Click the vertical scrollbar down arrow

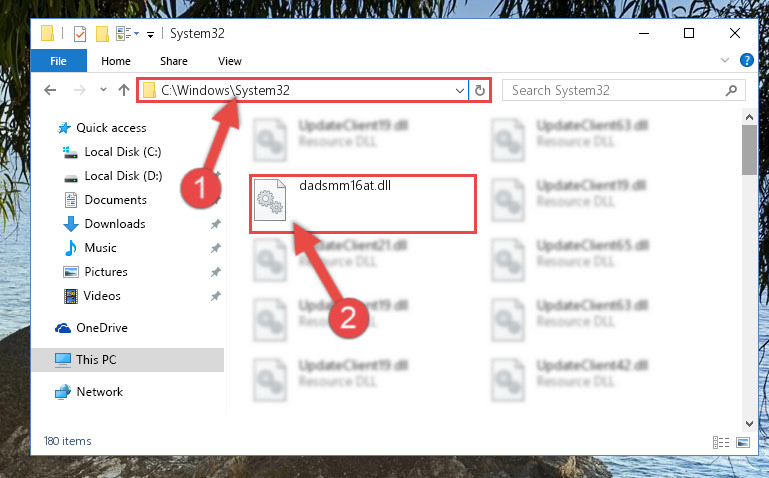(749, 424)
